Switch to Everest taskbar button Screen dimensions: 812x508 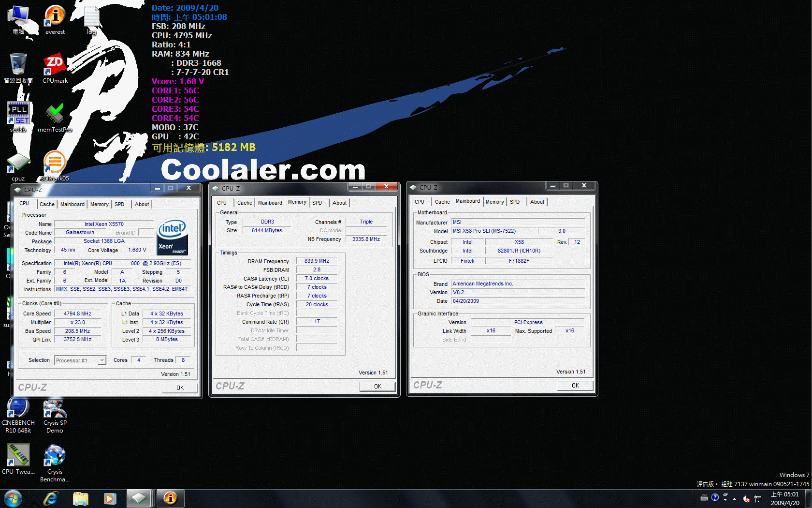[x=170, y=498]
